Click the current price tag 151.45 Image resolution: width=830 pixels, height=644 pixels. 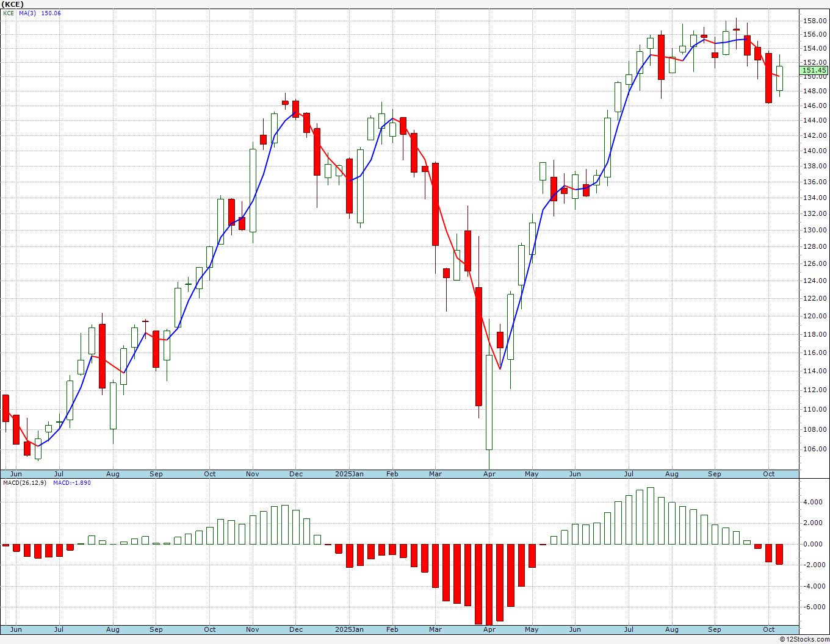coord(814,71)
